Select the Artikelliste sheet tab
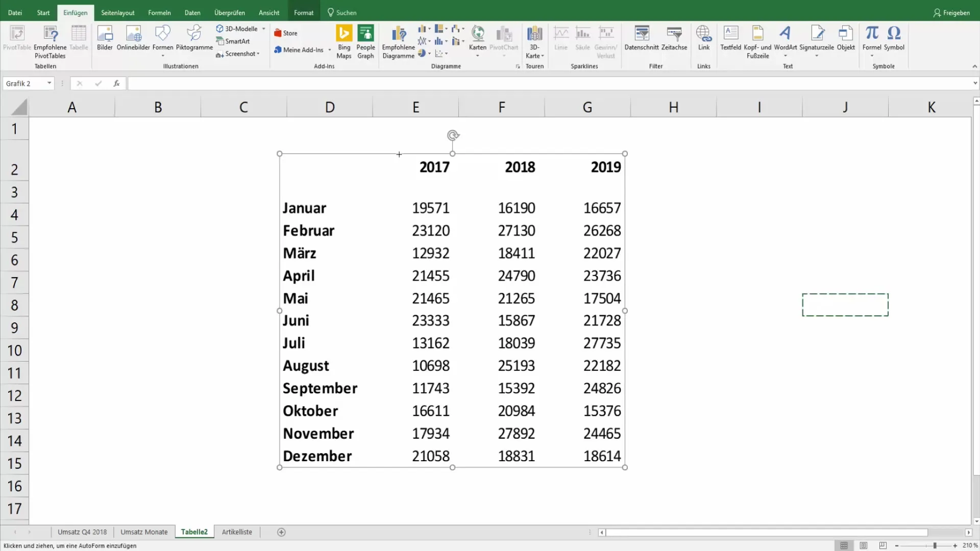Image resolution: width=980 pixels, height=551 pixels. click(236, 532)
